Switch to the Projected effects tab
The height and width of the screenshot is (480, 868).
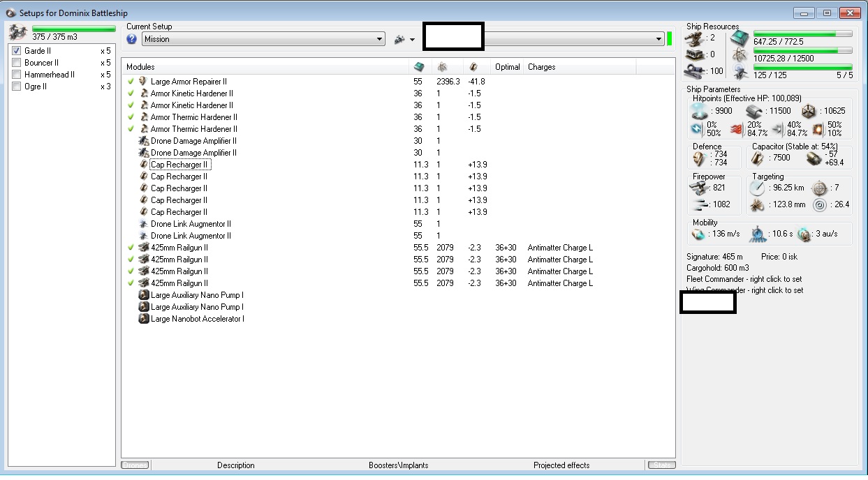pyautogui.click(x=561, y=465)
